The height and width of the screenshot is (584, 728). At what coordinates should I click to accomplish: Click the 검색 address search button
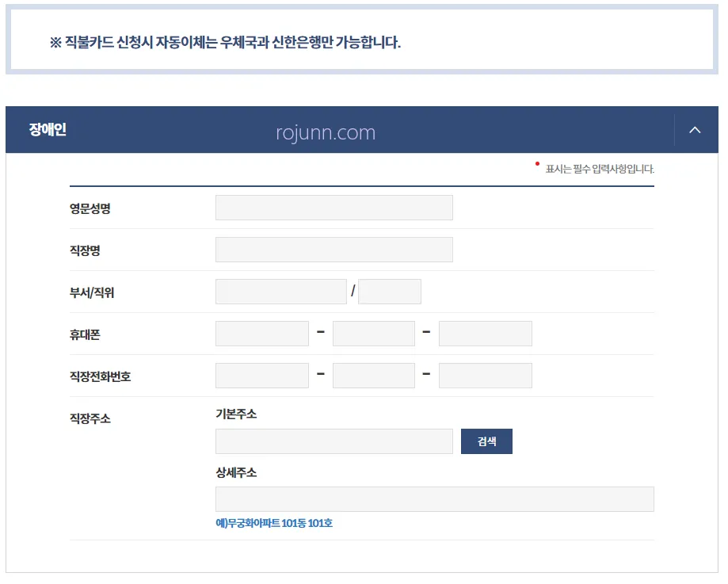[x=486, y=441]
